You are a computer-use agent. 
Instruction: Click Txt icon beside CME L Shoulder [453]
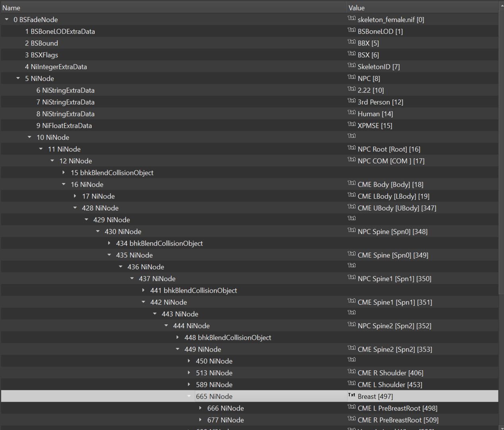point(352,383)
